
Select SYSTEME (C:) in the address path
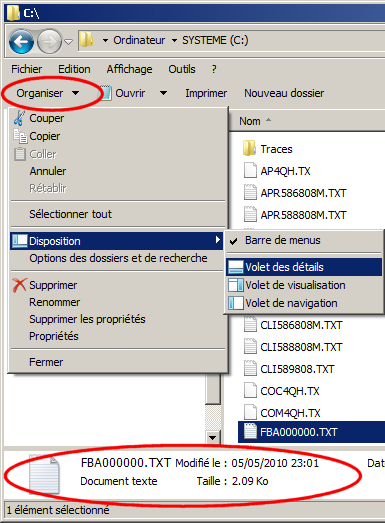point(215,40)
